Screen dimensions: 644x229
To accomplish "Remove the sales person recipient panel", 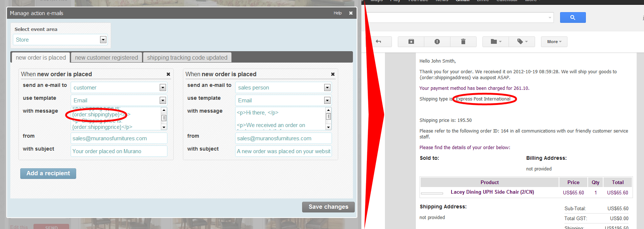I will tap(333, 74).
